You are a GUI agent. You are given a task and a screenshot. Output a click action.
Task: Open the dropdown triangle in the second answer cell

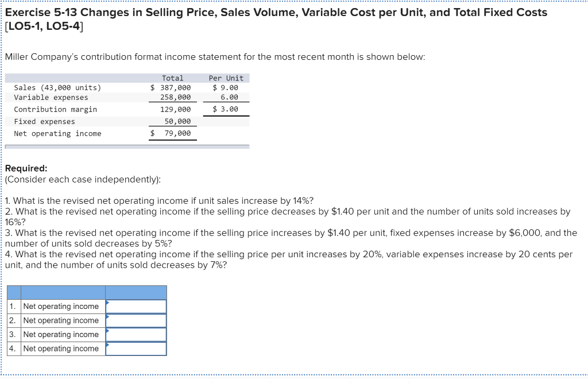108,318
